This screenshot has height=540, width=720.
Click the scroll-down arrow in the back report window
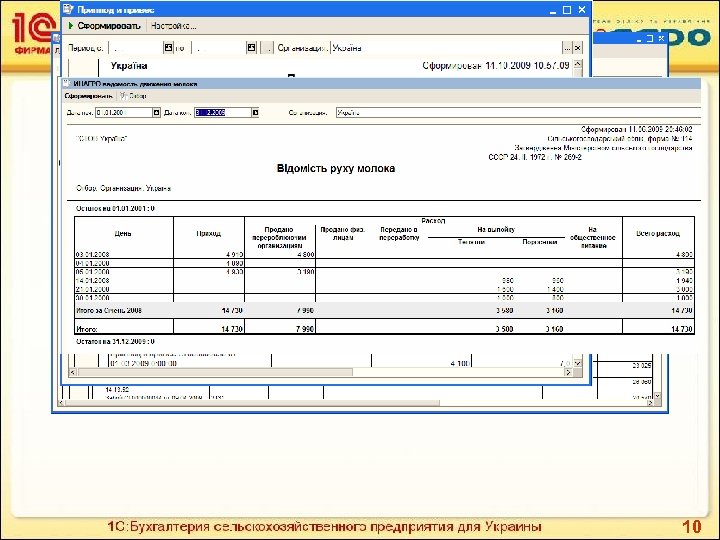(578, 363)
